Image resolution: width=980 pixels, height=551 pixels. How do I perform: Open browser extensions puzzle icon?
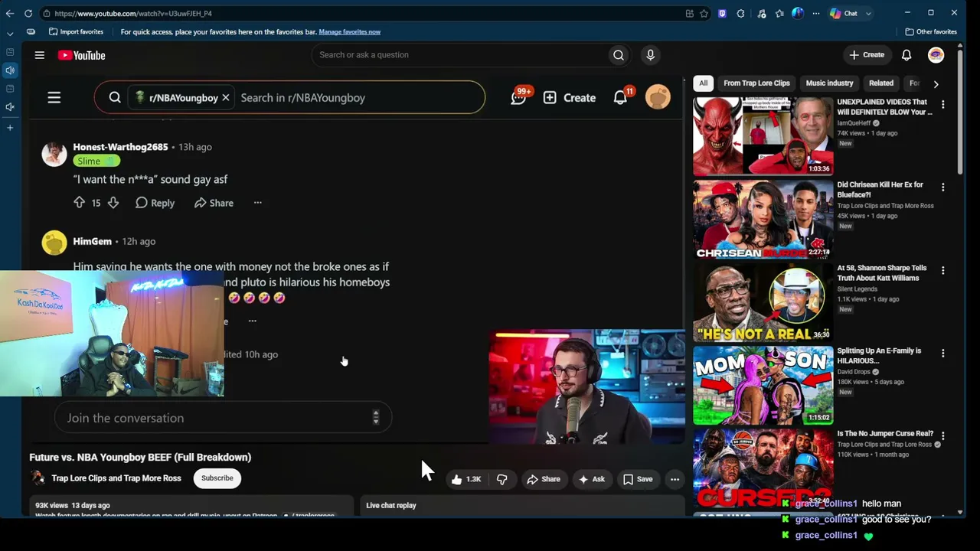coord(740,13)
